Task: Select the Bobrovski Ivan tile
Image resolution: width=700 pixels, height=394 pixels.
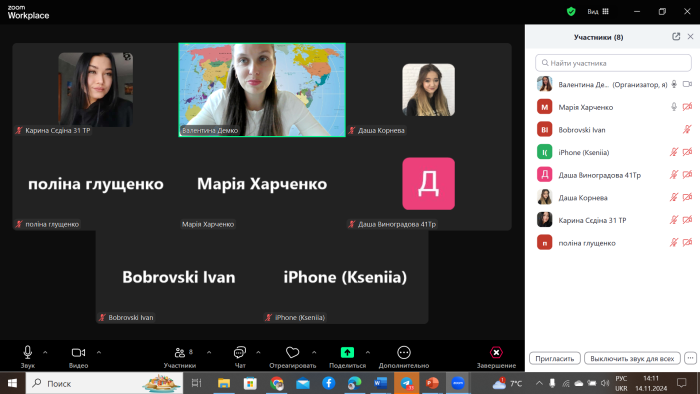Action: click(x=179, y=277)
